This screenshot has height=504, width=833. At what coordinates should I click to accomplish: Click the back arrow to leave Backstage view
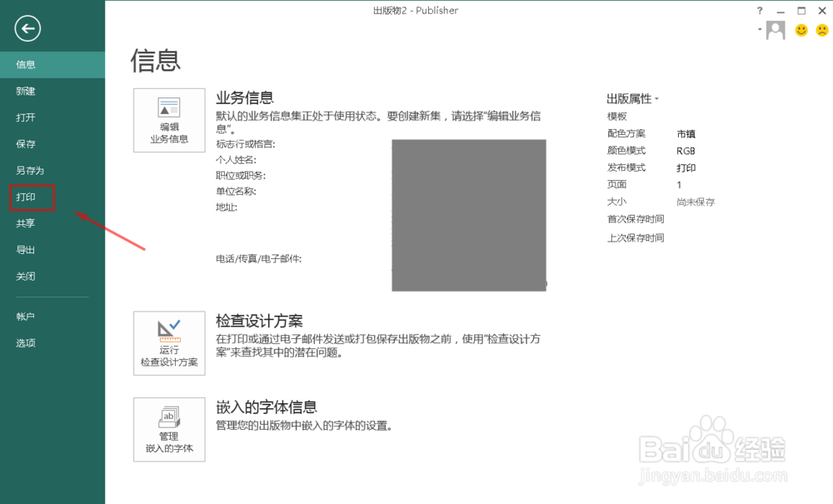tap(27, 28)
